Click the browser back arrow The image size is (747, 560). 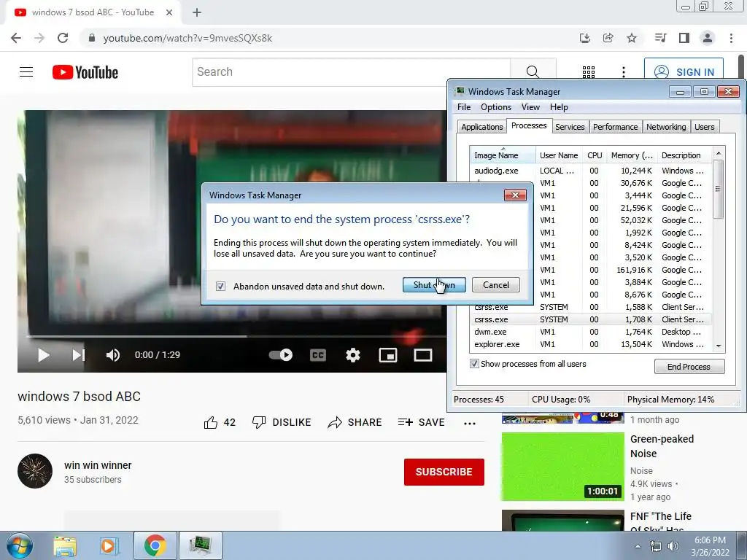point(16,38)
